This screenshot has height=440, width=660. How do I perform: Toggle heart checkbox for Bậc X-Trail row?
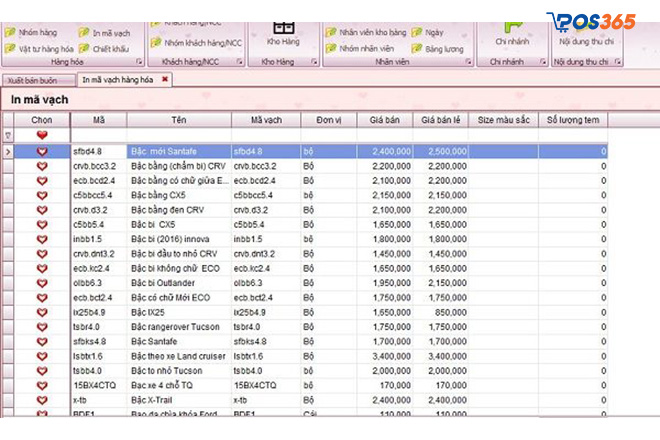pos(42,399)
